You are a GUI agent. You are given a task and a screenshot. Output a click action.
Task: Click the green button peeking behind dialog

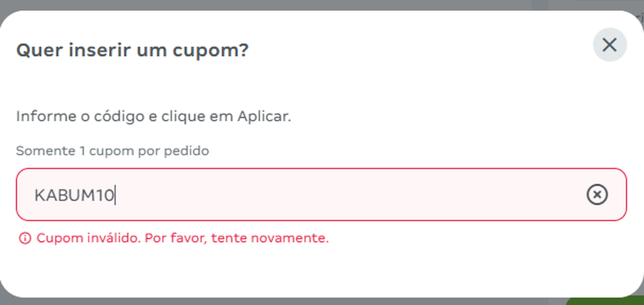pos(606,301)
